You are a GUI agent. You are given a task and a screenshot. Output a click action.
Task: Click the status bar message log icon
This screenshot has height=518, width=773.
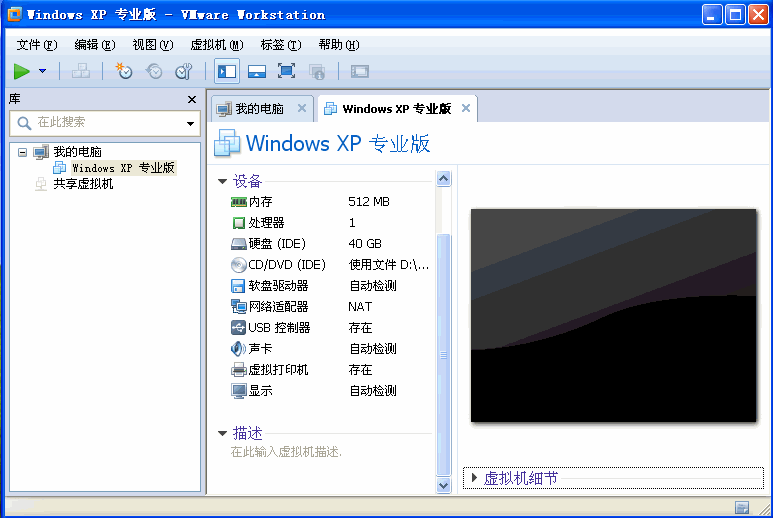pyautogui.click(x=742, y=508)
